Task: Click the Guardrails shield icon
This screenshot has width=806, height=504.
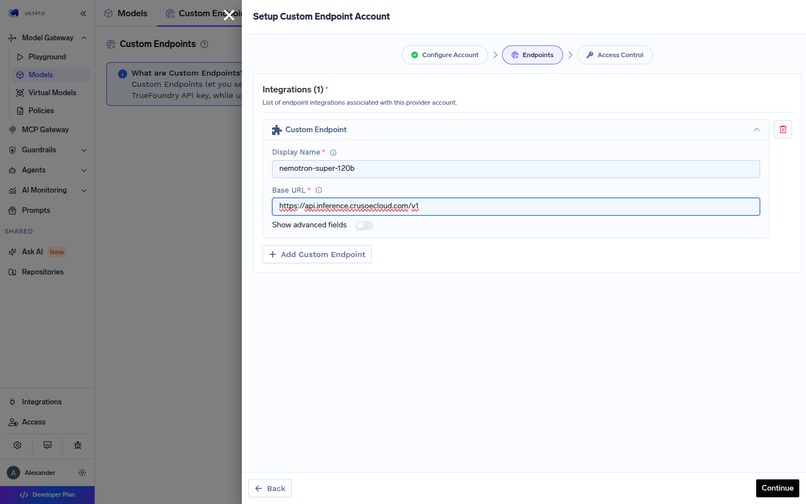Action: [12, 150]
